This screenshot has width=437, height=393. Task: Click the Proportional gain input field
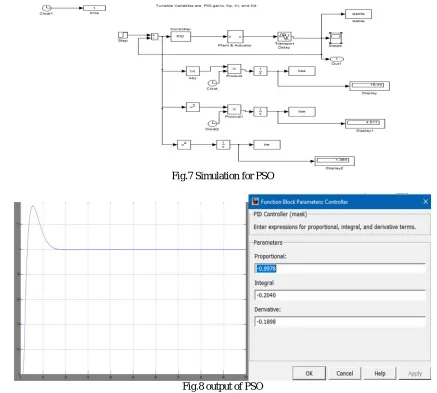(x=340, y=268)
